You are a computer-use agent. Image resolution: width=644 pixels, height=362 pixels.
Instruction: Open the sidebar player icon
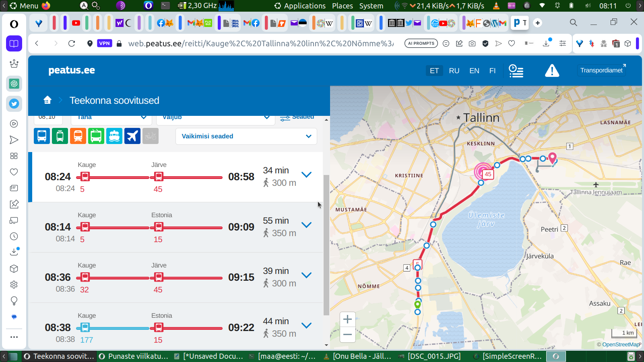14,124
